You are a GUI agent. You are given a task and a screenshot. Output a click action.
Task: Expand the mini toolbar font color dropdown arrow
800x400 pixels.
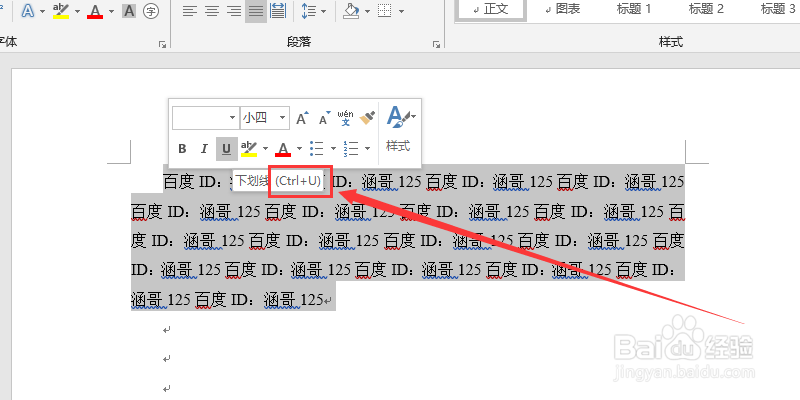point(299,149)
